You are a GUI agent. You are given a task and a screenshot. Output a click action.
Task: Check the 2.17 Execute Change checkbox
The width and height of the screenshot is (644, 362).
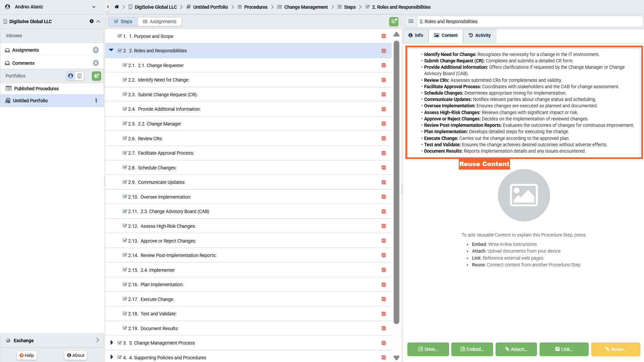[x=125, y=299]
